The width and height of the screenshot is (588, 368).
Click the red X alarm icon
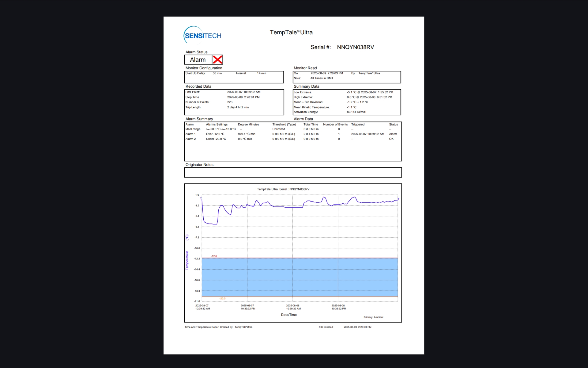point(217,59)
